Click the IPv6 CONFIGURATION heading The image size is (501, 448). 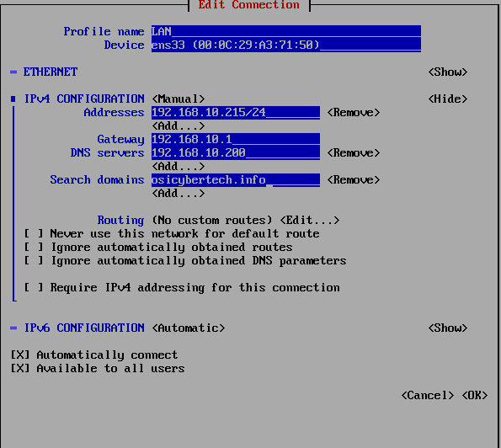tap(84, 328)
